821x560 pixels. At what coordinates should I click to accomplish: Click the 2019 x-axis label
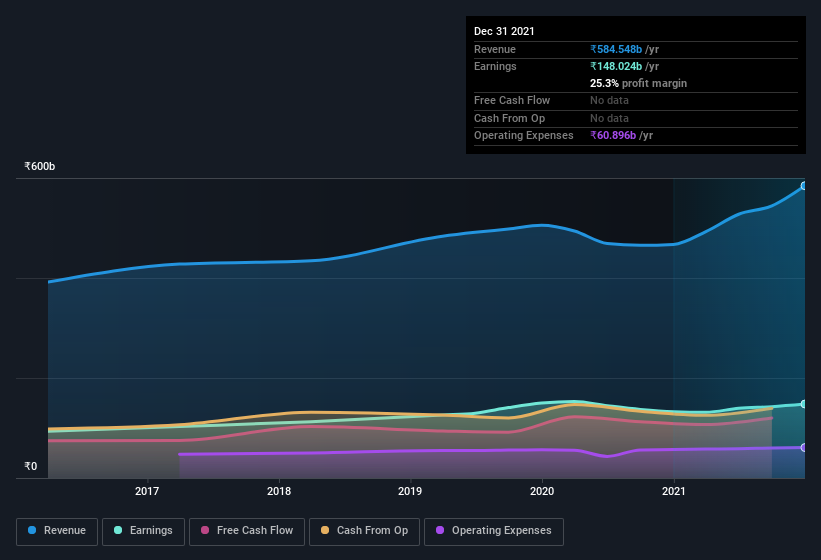tap(410, 491)
